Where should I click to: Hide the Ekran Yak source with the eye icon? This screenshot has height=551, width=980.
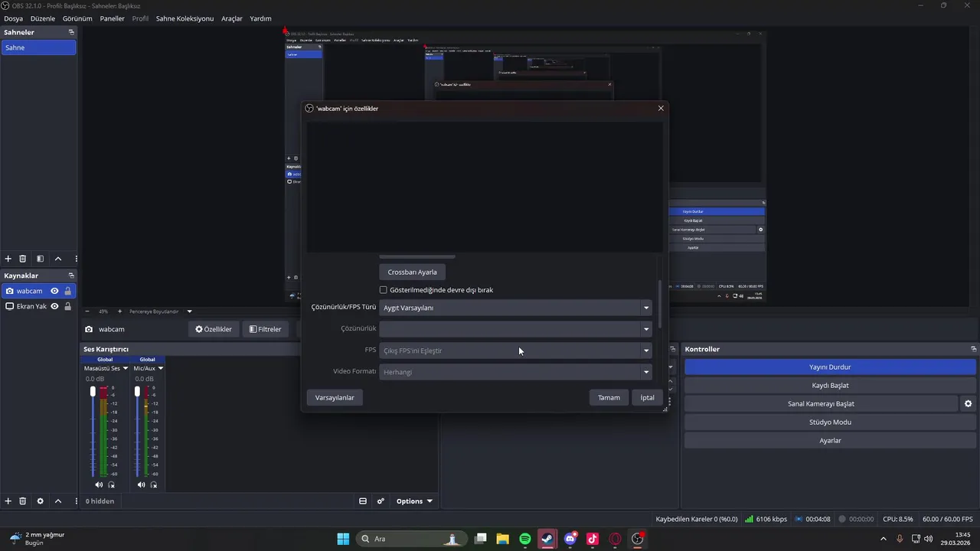click(54, 306)
